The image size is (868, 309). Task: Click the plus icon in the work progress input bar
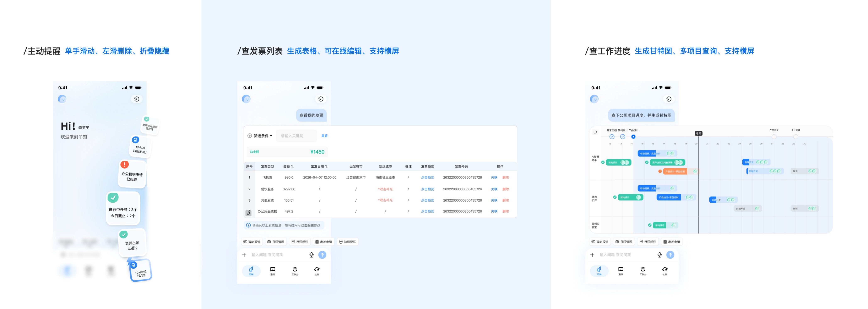[592, 255]
